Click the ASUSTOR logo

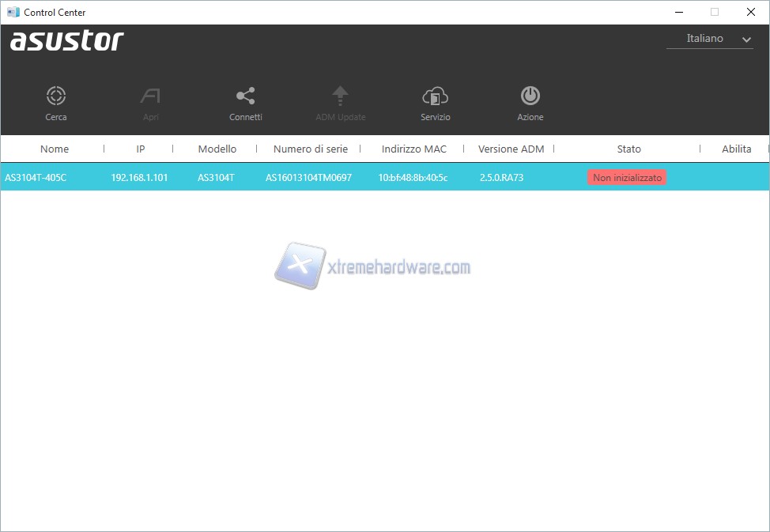[67, 41]
